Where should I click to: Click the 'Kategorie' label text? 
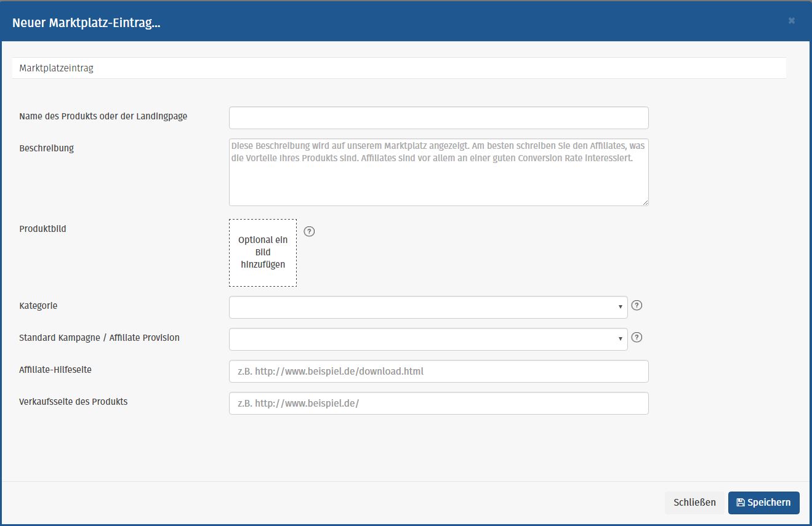tap(38, 306)
